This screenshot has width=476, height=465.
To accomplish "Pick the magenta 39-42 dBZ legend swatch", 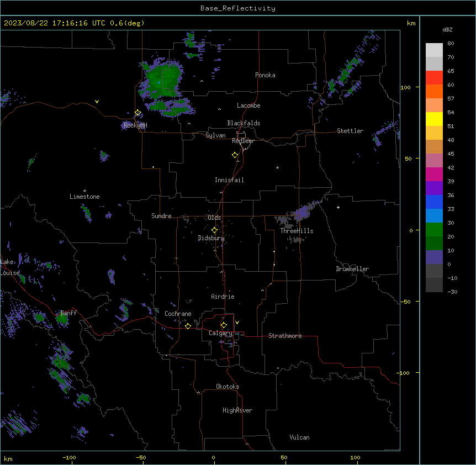I will click(x=434, y=174).
